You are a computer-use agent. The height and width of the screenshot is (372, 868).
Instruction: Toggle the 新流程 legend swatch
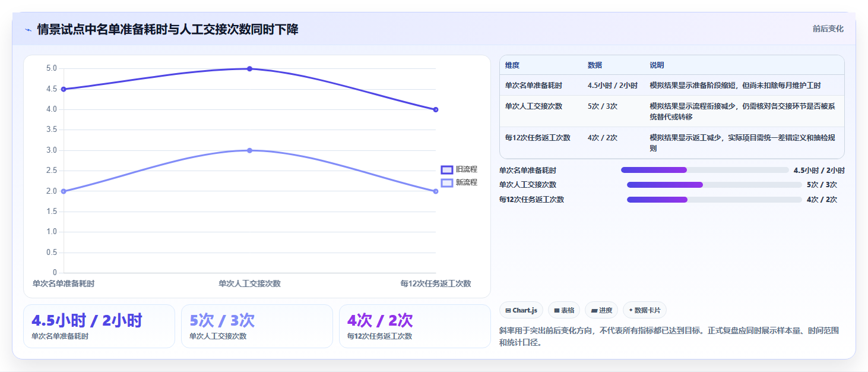coord(447,182)
